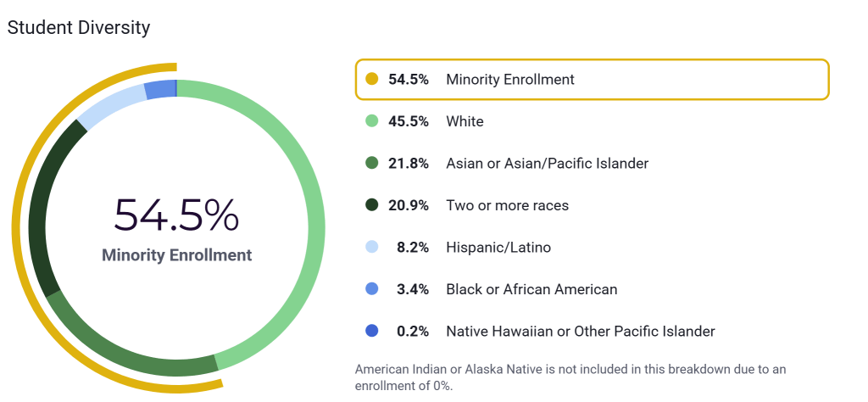The height and width of the screenshot is (402, 868).
Task: Click the Black or African American legend dot
Action: pos(371,289)
